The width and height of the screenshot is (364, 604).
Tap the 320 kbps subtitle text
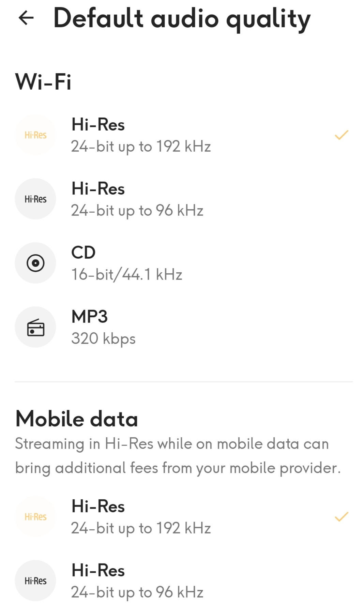pos(103,339)
